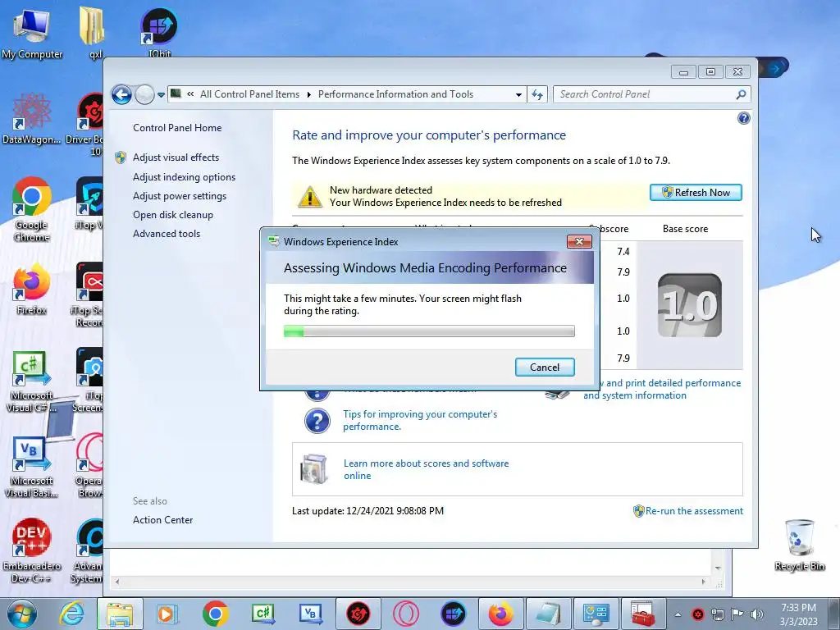
Task: Go to Control Panel Home
Action: point(177,127)
